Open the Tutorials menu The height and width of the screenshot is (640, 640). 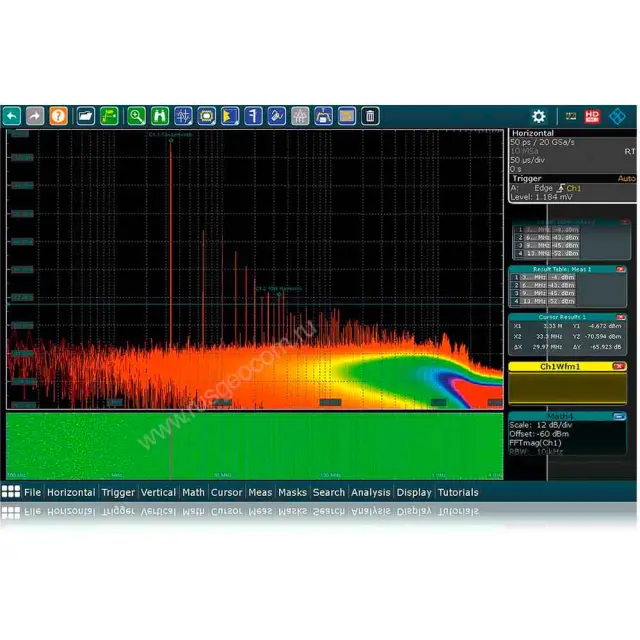458,492
